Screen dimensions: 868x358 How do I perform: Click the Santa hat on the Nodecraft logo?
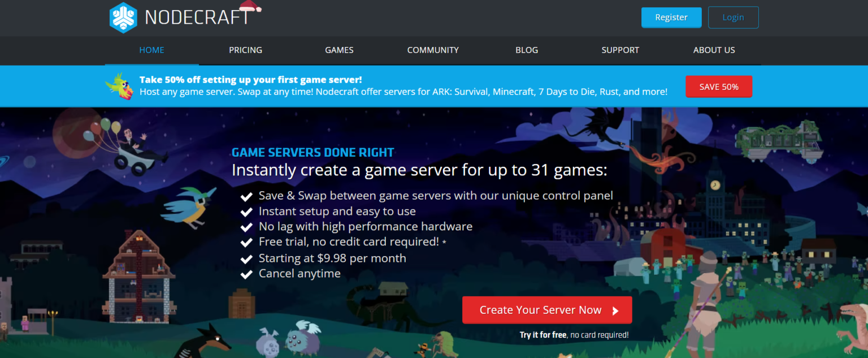coord(250,7)
